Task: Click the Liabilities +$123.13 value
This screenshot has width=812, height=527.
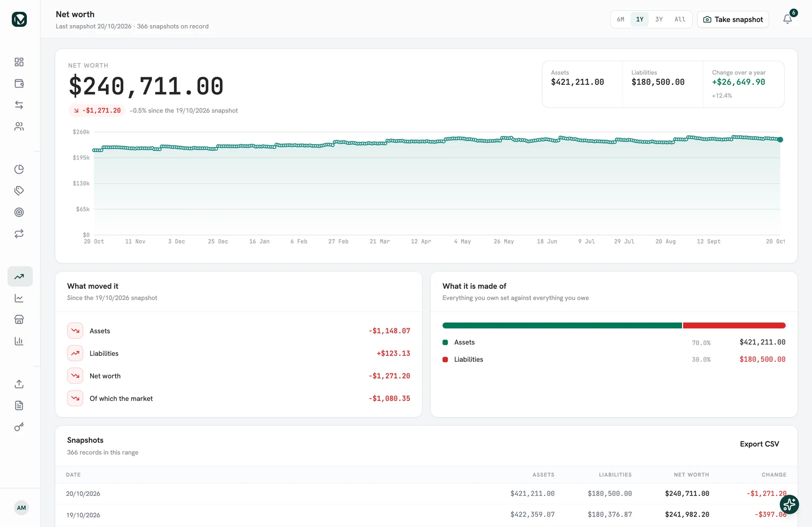Action: (x=393, y=354)
